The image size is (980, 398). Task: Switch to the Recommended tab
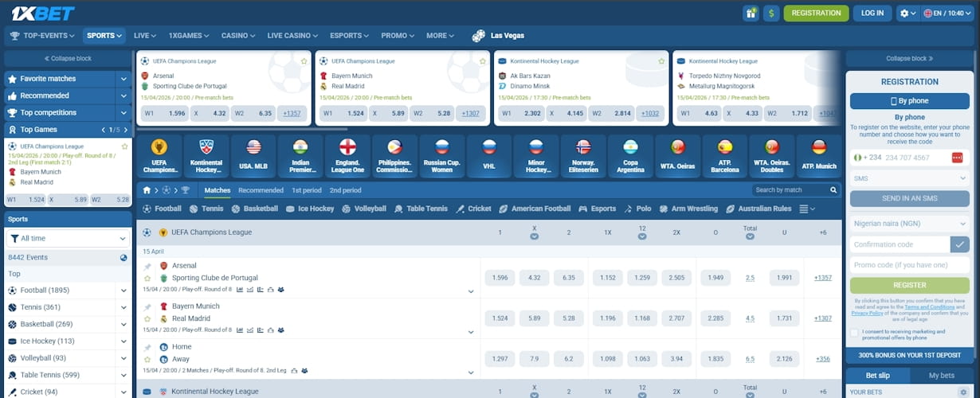(261, 190)
